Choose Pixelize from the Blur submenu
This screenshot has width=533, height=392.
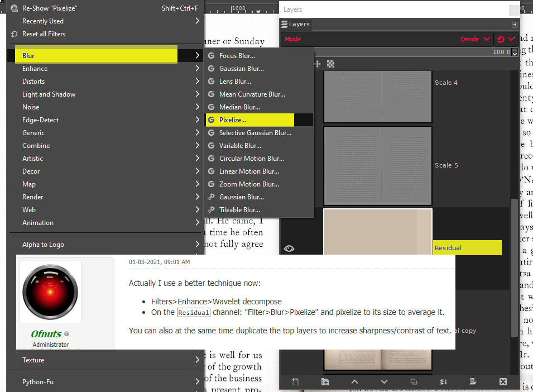(258, 119)
